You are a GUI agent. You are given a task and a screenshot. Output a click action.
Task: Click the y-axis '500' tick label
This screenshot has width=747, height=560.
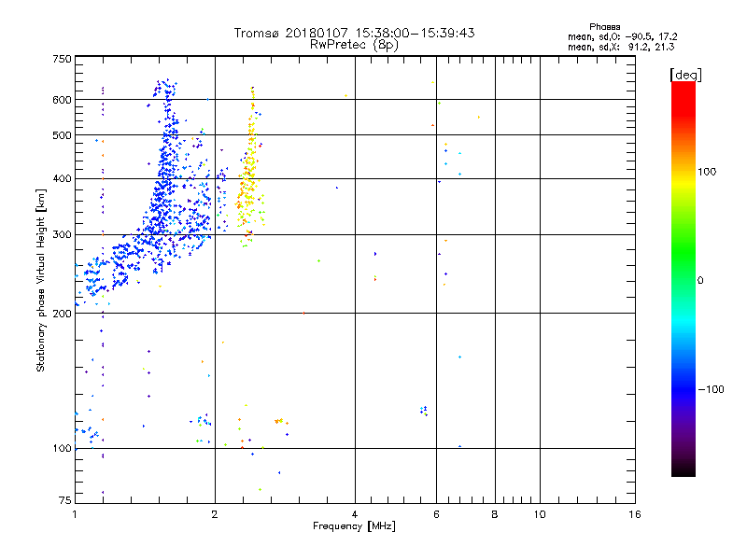coord(62,135)
